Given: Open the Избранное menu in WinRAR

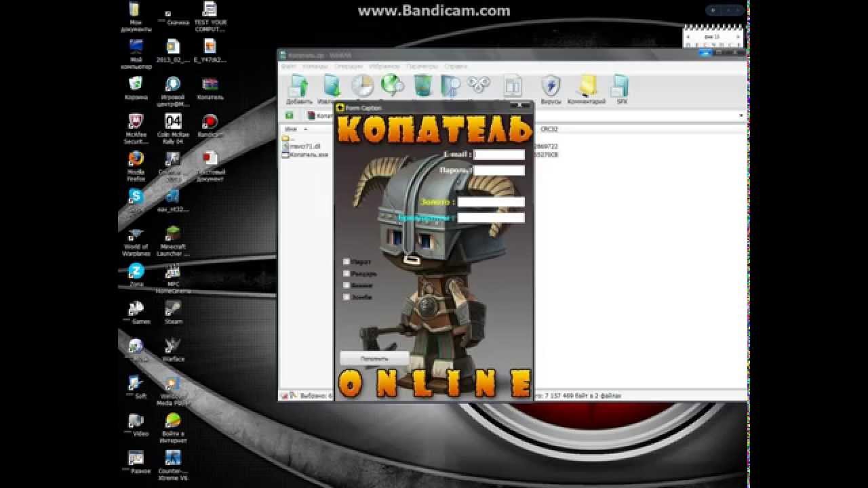Looking at the screenshot, I should [x=384, y=66].
